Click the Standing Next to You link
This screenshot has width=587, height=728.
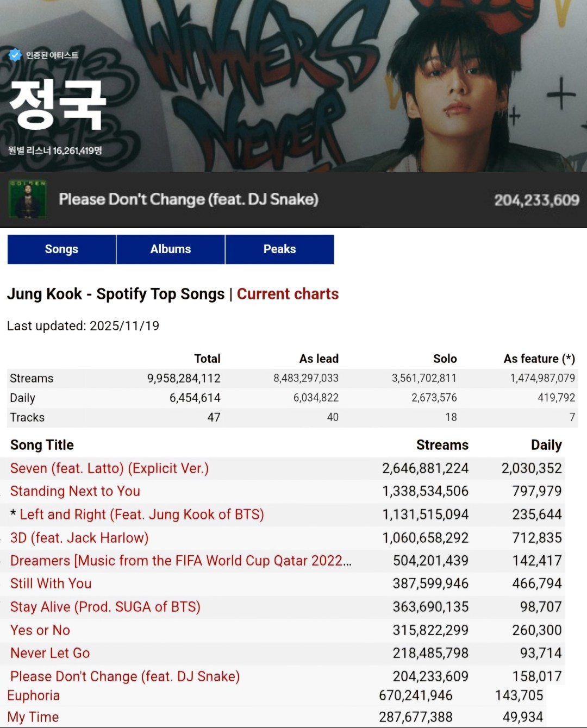75,491
